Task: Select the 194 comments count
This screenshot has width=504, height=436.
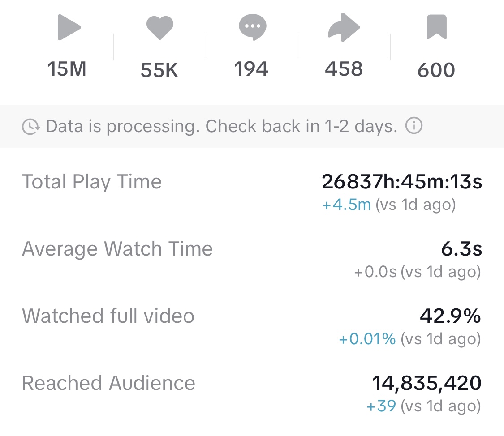Action: (251, 69)
